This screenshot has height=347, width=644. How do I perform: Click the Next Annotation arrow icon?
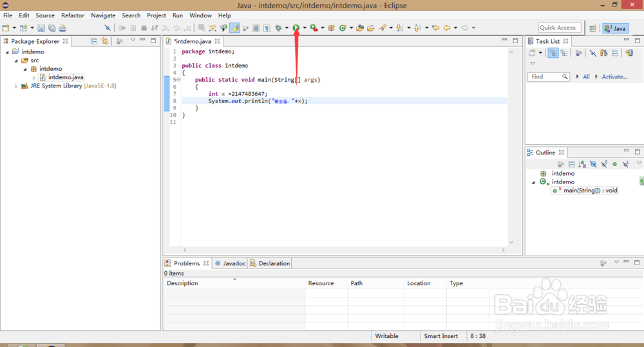tap(399, 28)
